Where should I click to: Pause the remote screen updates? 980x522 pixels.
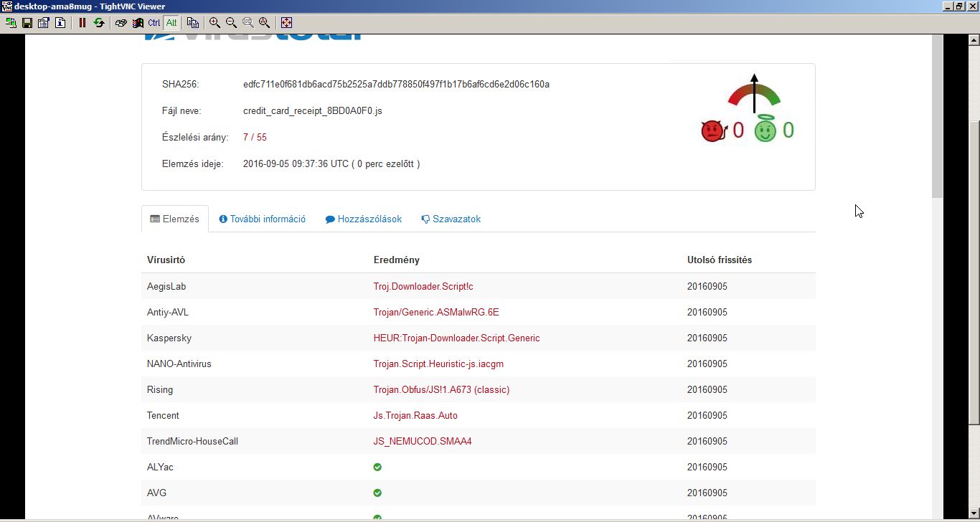(83, 23)
